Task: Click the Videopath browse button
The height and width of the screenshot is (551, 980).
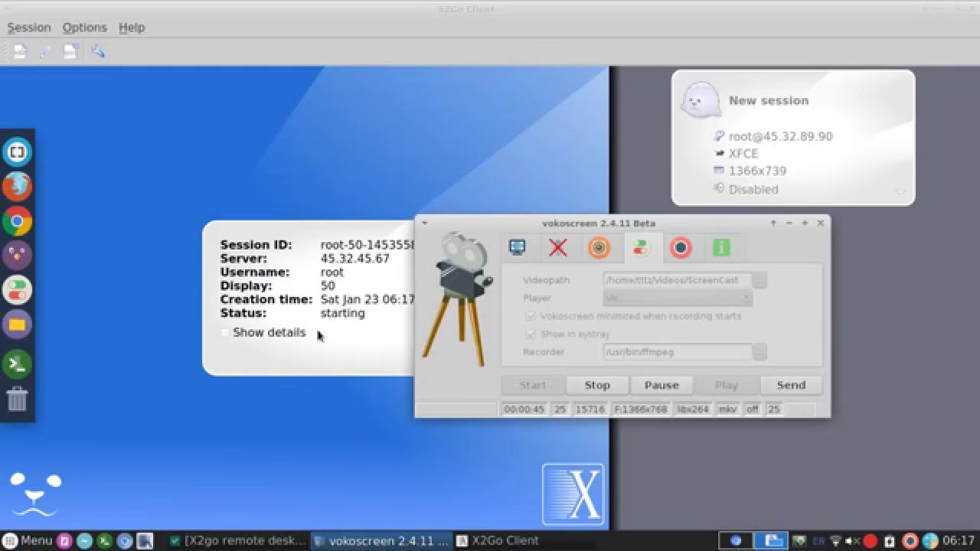Action: [x=759, y=280]
